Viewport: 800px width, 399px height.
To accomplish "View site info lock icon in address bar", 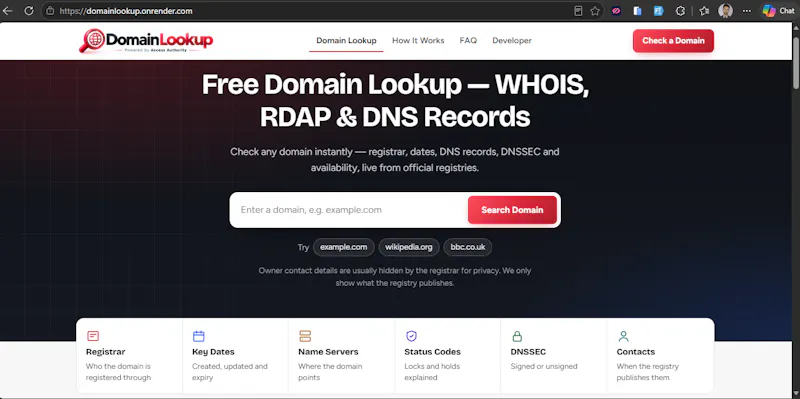I will point(50,11).
